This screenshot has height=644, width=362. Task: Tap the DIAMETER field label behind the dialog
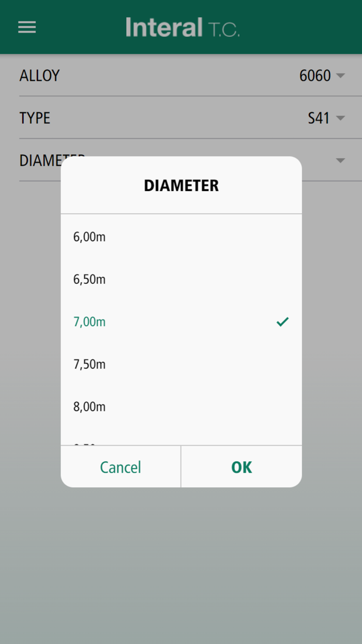point(40,159)
